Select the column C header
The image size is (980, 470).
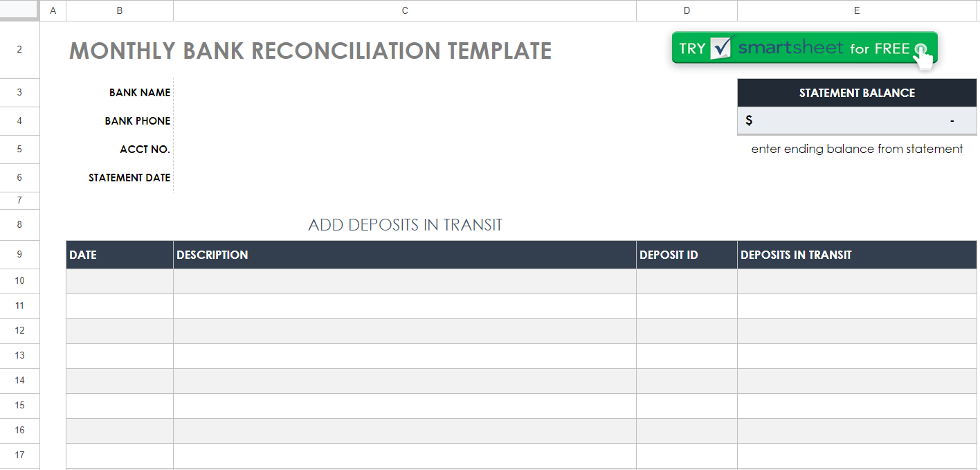(405, 10)
